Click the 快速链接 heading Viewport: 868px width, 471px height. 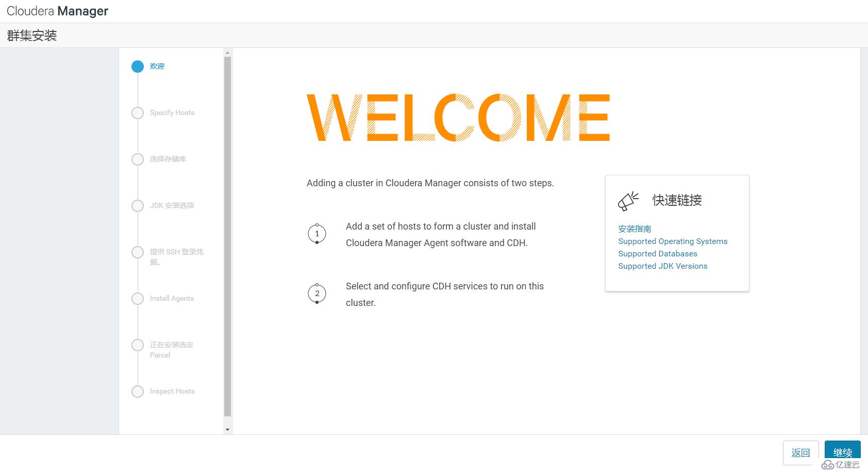point(677,200)
